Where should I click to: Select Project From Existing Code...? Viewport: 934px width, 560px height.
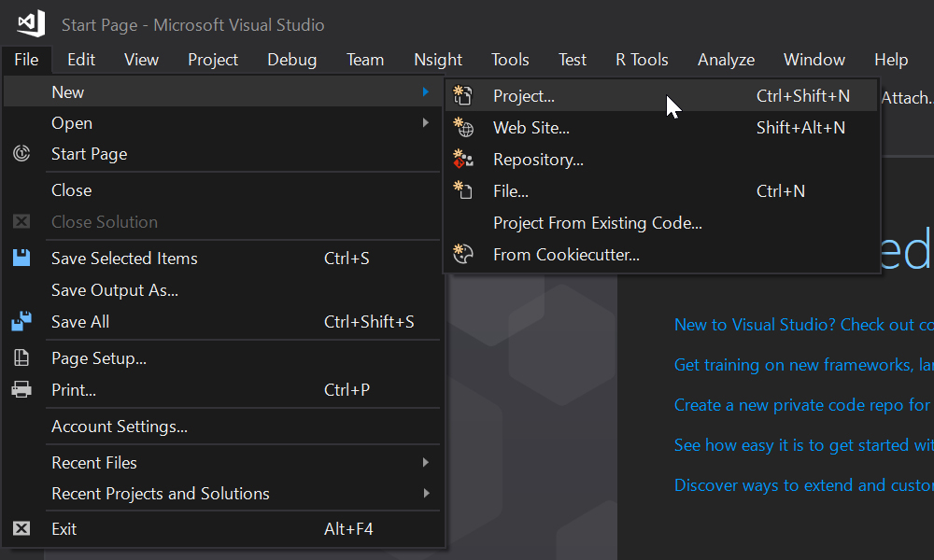pos(661,222)
